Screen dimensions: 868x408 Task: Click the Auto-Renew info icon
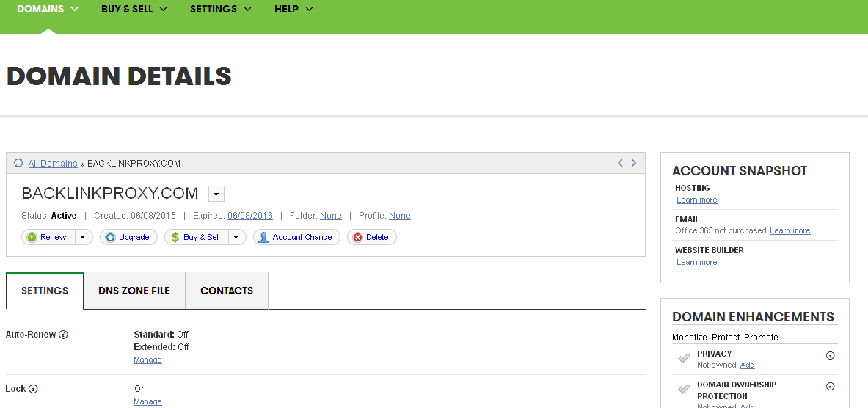pos(63,335)
